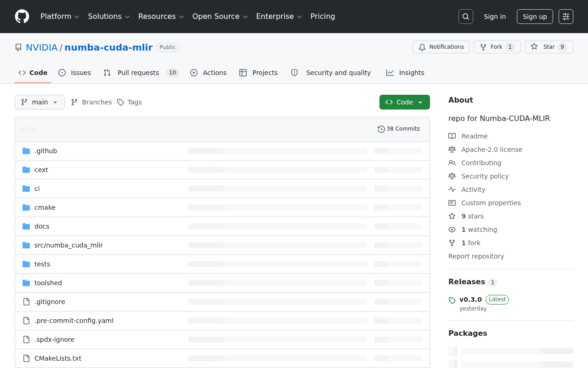Click the eye icon beside 1 watching
Image resolution: width=588 pixels, height=368 pixels.
452,230
